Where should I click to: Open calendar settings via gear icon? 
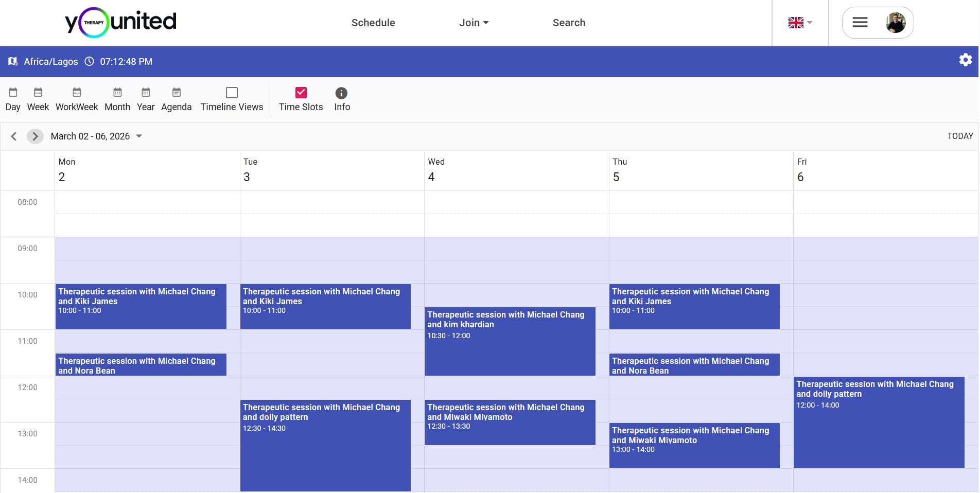click(965, 60)
